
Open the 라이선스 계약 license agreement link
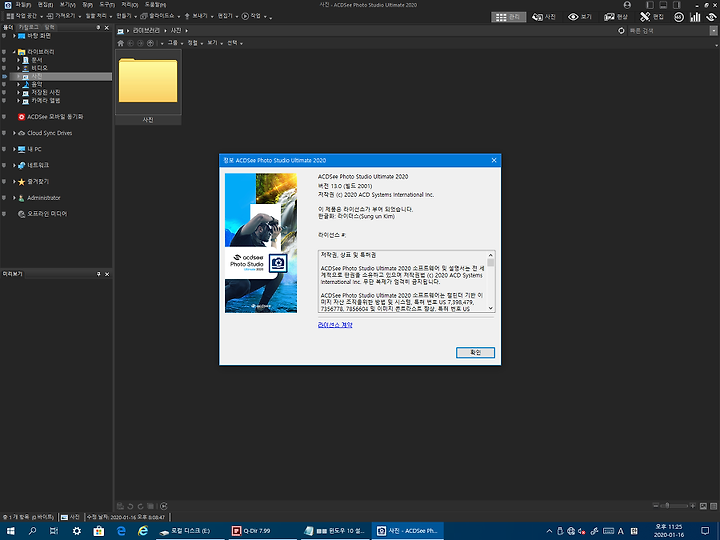pyautogui.click(x=335, y=325)
